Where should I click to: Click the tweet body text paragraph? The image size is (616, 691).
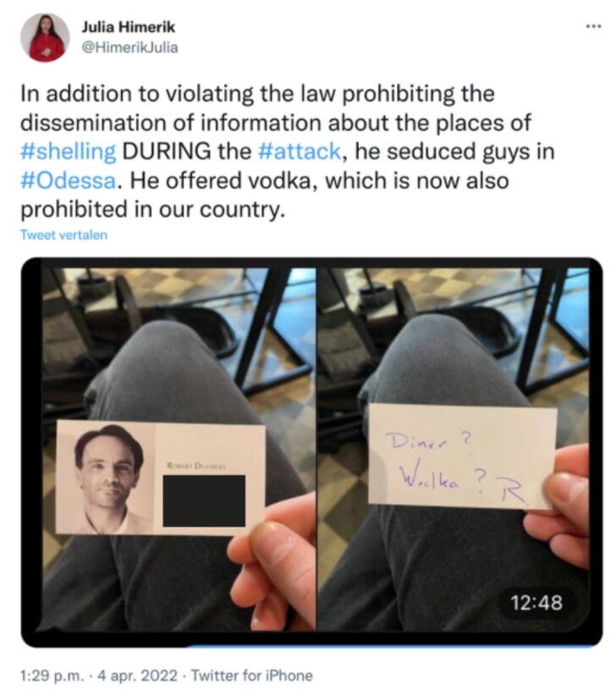click(x=287, y=152)
